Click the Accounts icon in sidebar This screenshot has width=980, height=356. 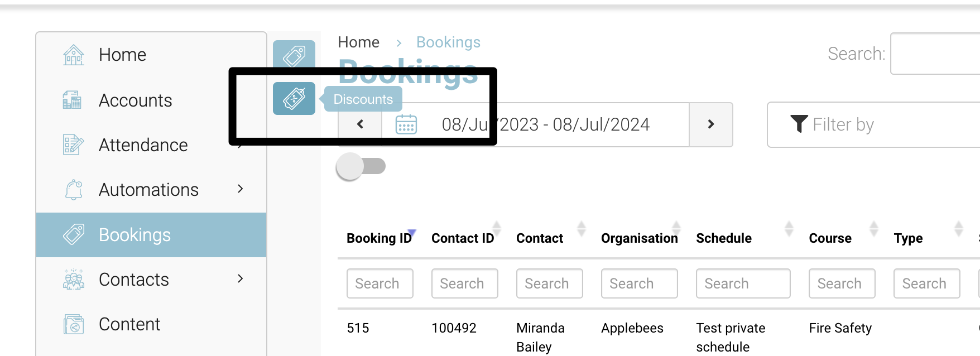tap(72, 100)
